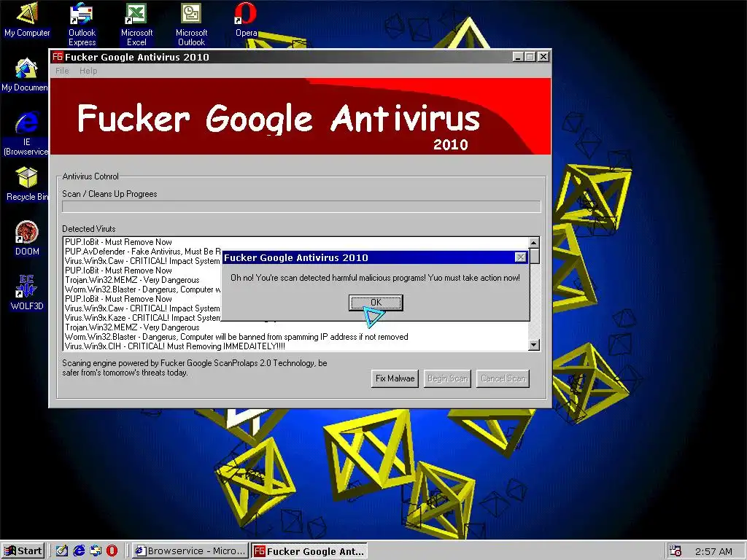Click the Cancel Scan button

[503, 378]
